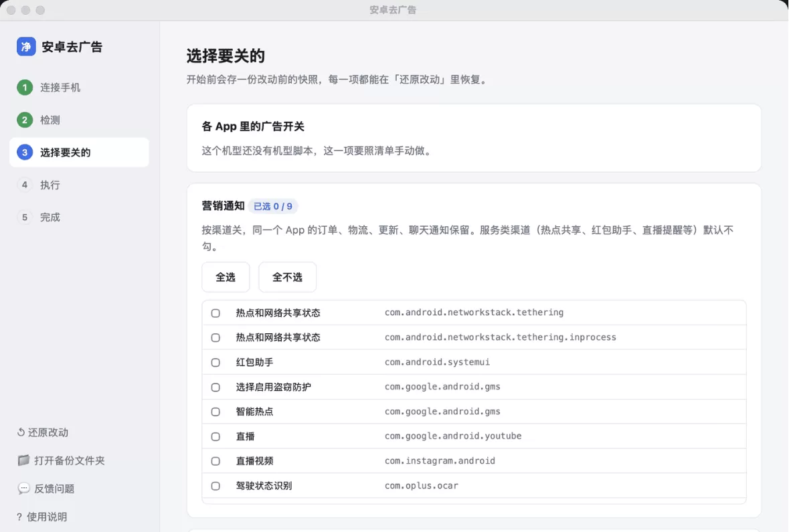The width and height of the screenshot is (789, 532).
Task: Check the 智能热点 checkbox
Action: tap(215, 412)
